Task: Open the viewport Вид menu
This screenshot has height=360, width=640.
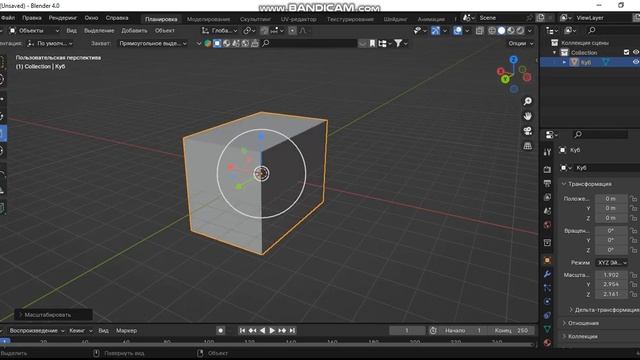Action: 71,31
